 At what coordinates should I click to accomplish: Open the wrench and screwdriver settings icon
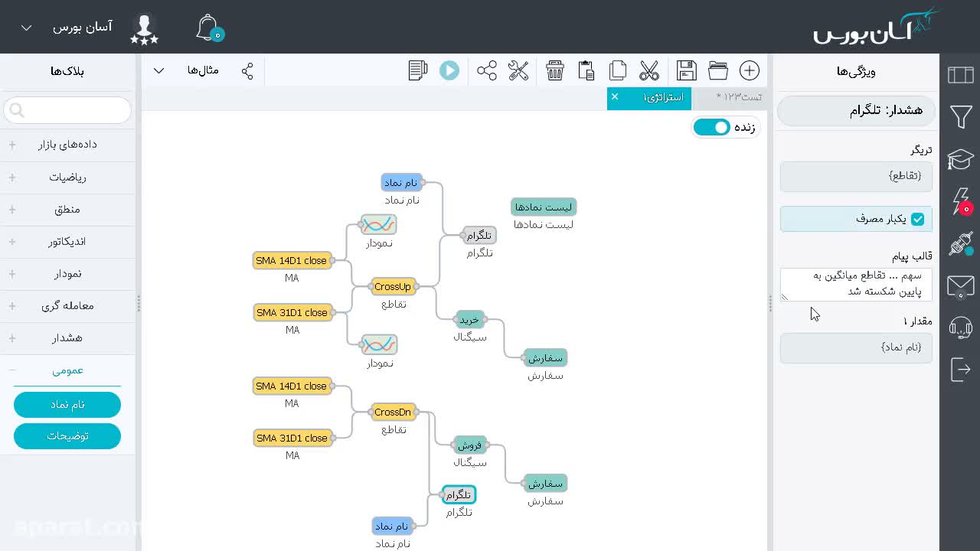pyautogui.click(x=518, y=70)
